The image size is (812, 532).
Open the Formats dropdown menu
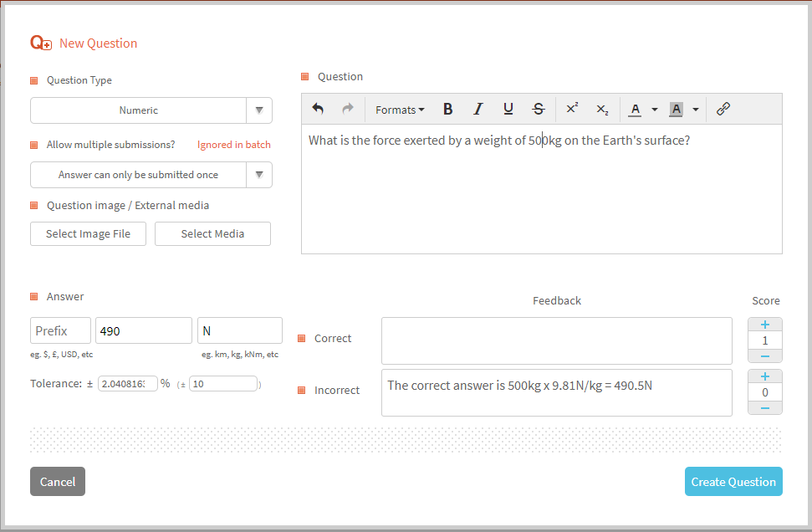(400, 110)
